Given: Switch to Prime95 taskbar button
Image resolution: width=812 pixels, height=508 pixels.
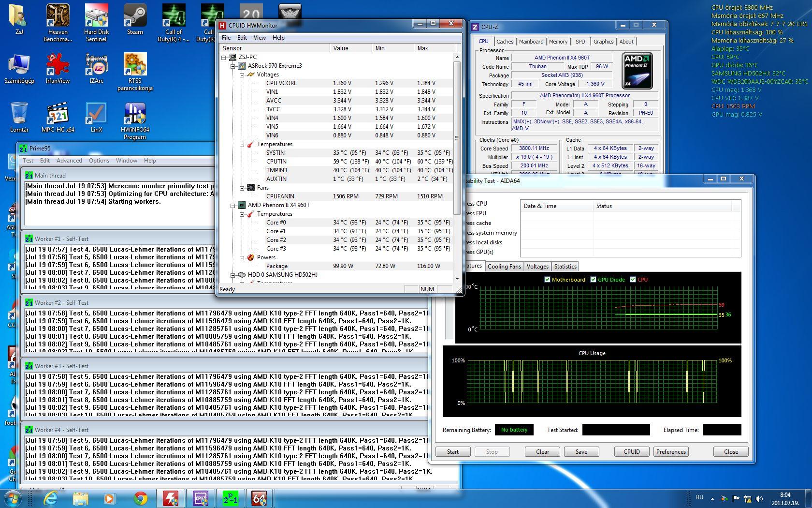Looking at the screenshot, I should coord(230,498).
